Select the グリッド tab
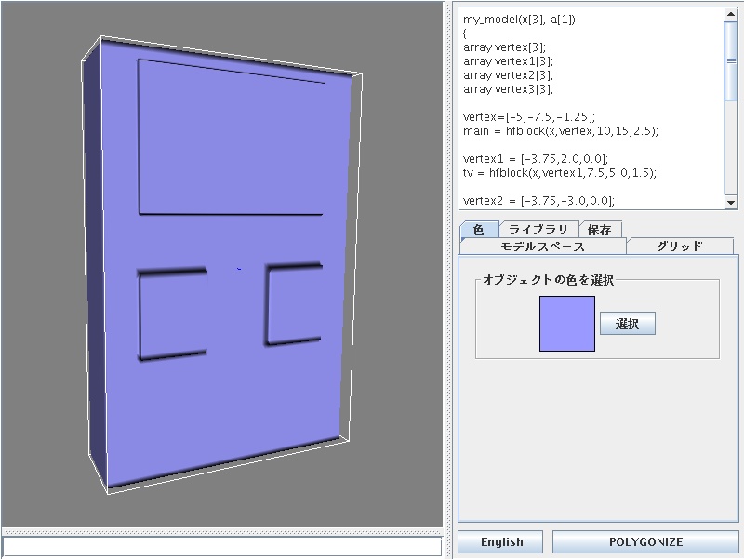The image size is (744, 560). click(680, 247)
